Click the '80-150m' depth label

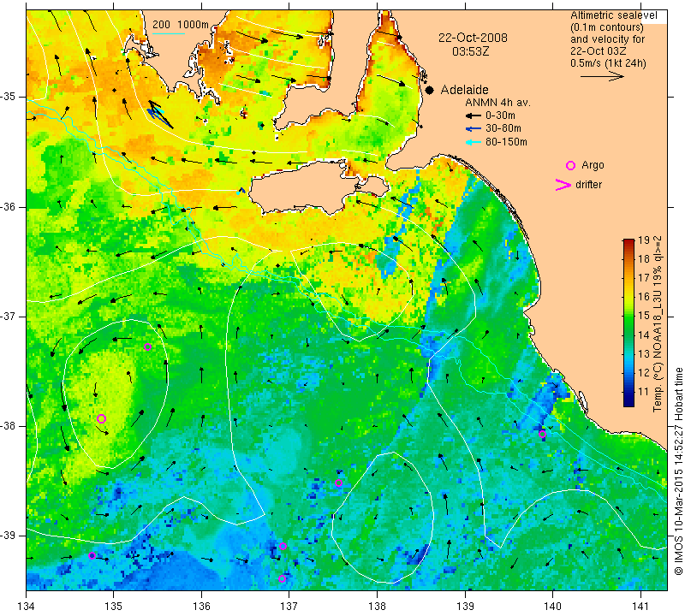point(506,142)
